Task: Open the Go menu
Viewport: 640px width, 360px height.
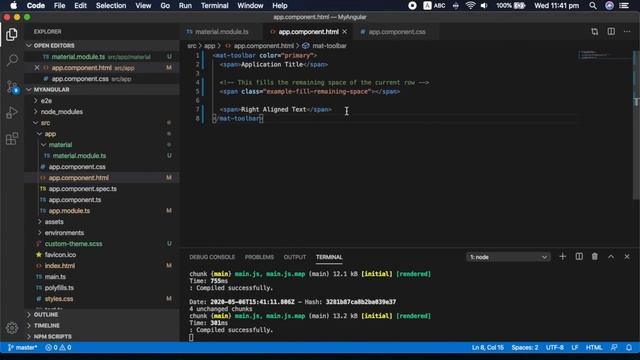Action: 165,6
